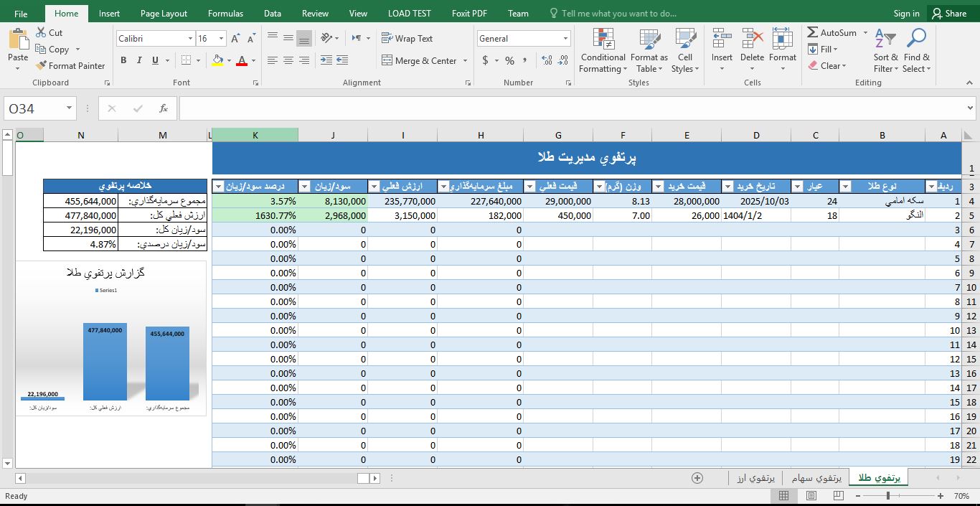Click the Merge & Center icon
Viewport: 980px width, 506px height.
point(387,61)
